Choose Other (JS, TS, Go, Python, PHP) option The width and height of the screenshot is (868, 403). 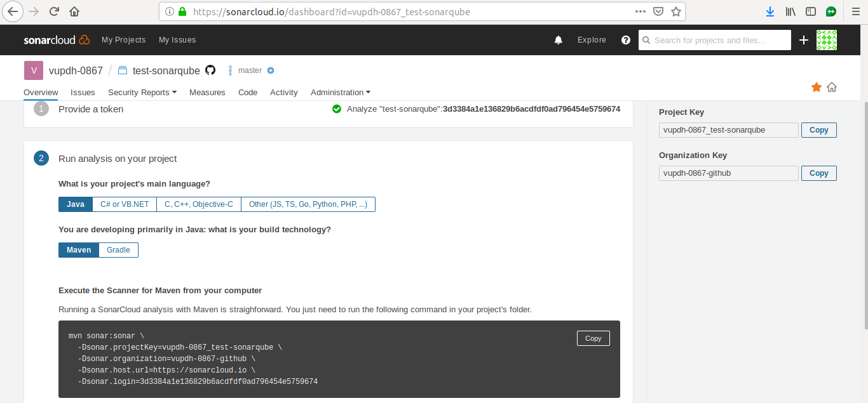pyautogui.click(x=308, y=204)
